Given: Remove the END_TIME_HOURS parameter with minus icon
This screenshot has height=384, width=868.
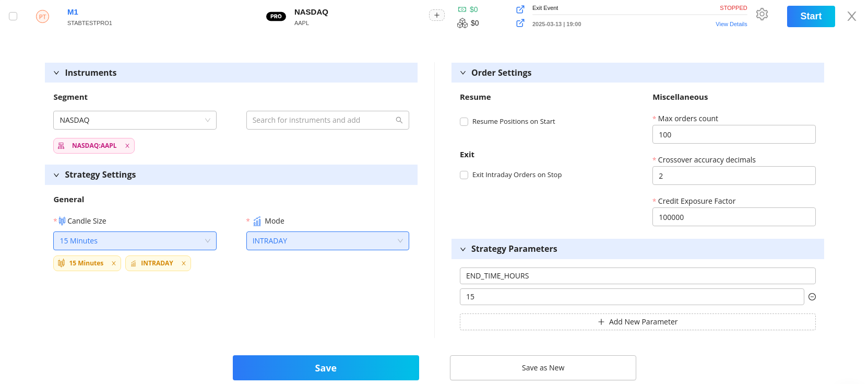Looking at the screenshot, I should pos(812,297).
